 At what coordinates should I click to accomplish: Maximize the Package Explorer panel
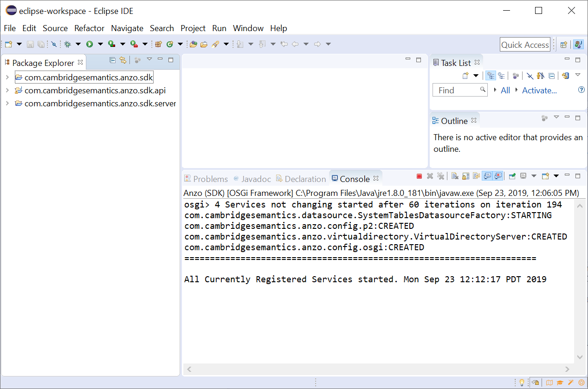coord(171,60)
